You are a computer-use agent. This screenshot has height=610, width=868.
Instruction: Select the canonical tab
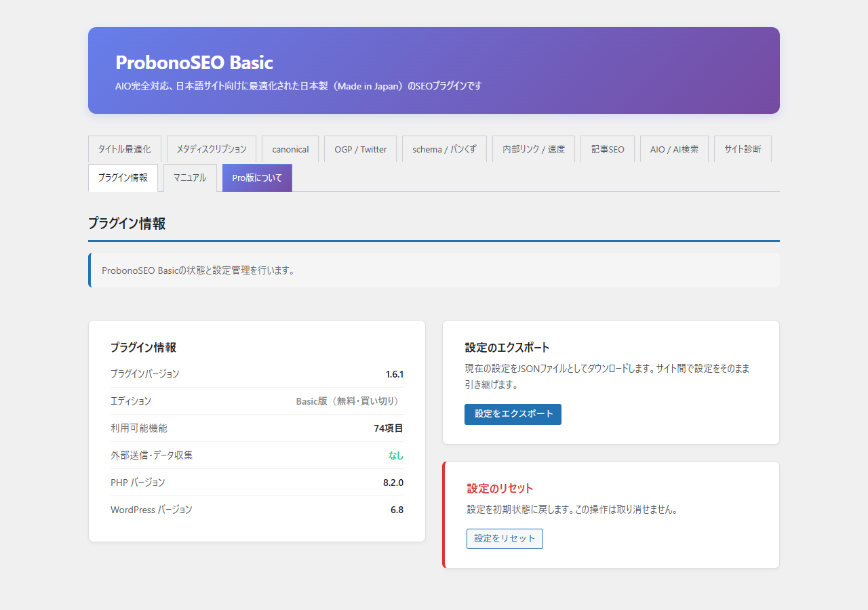290,149
